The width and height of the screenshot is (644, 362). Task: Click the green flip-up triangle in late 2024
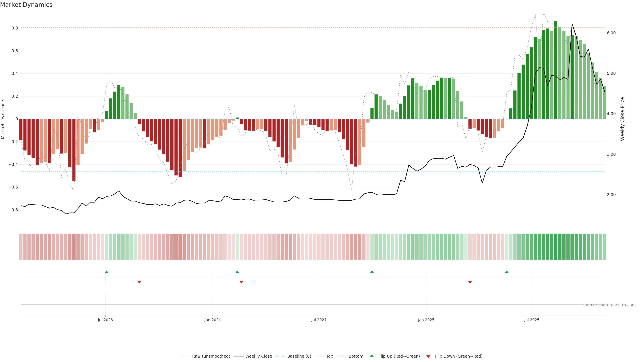(x=372, y=272)
